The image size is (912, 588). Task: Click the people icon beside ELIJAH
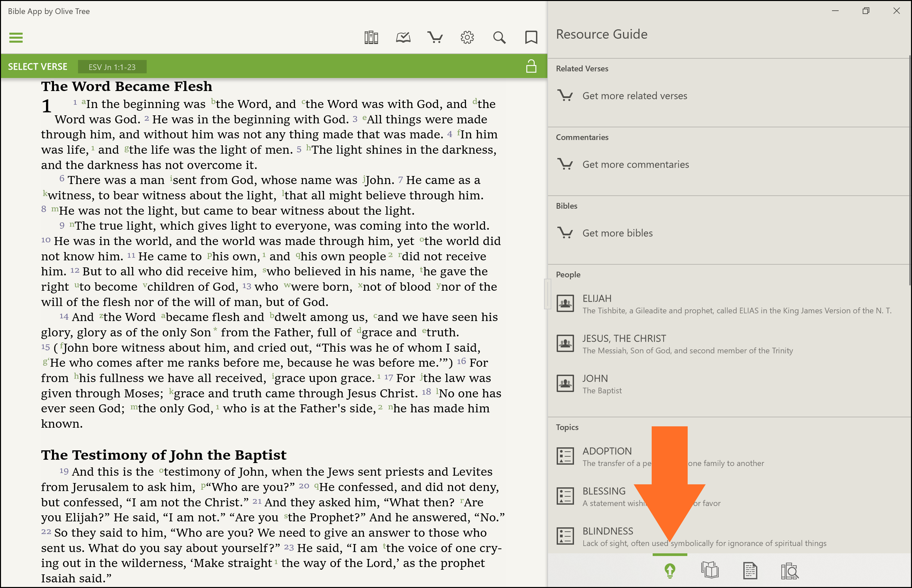[x=565, y=304]
